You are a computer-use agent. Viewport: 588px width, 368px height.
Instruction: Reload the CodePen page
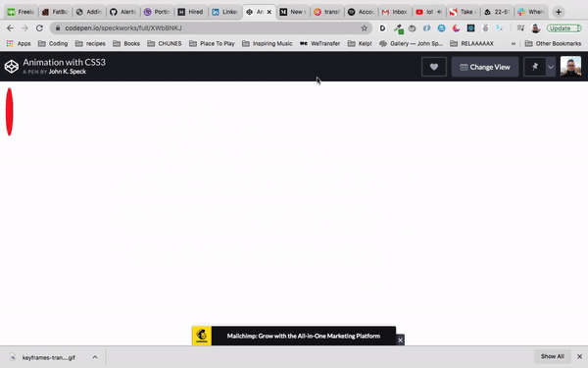click(x=39, y=28)
